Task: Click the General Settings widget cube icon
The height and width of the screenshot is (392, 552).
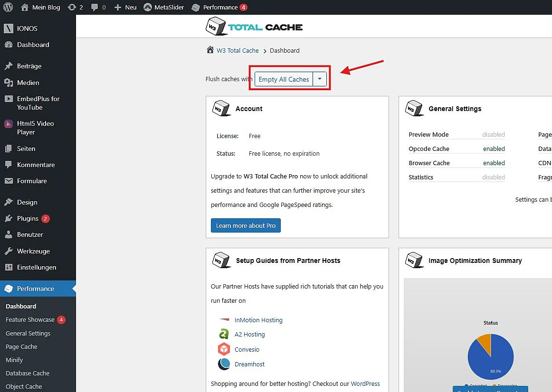Action: pos(414,108)
